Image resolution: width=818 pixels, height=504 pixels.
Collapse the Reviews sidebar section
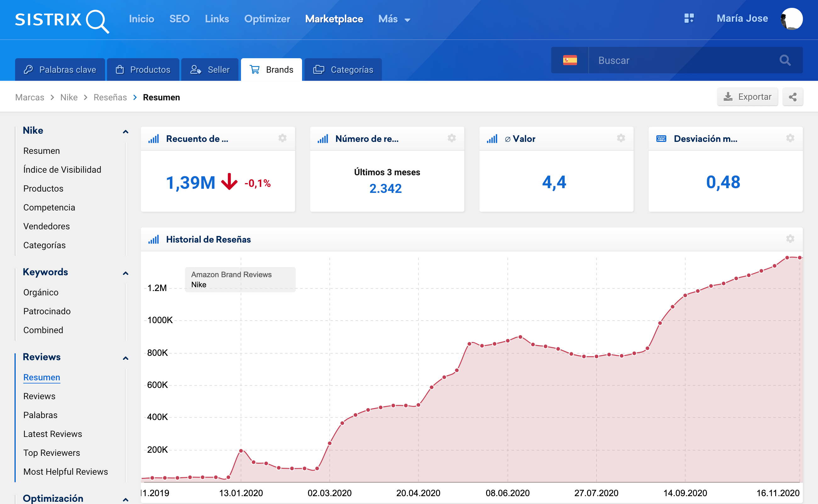point(125,358)
